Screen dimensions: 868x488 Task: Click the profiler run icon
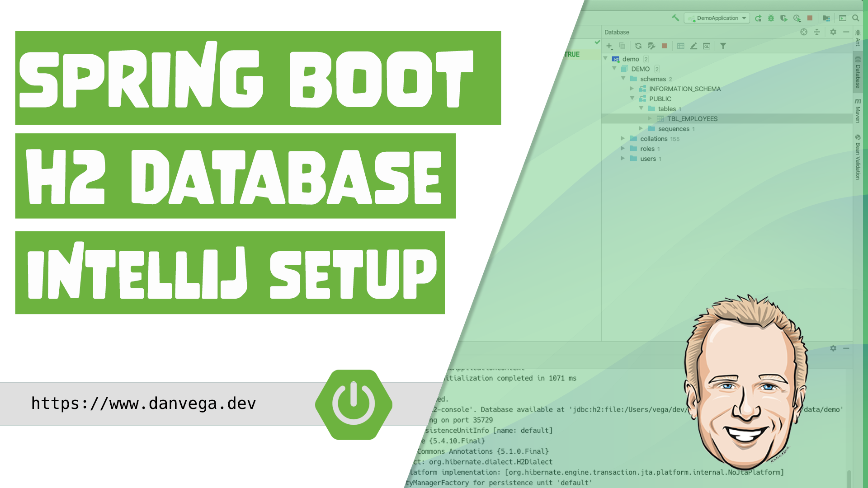(797, 18)
